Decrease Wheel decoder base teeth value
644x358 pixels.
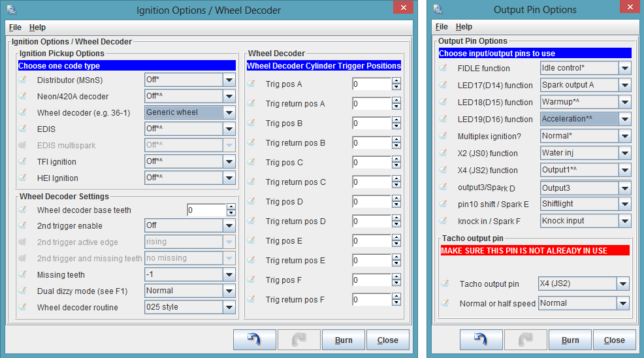click(231, 212)
